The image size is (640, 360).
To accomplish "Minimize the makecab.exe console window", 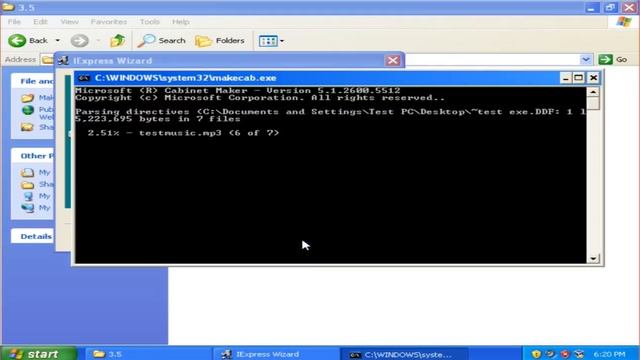I will [565, 78].
